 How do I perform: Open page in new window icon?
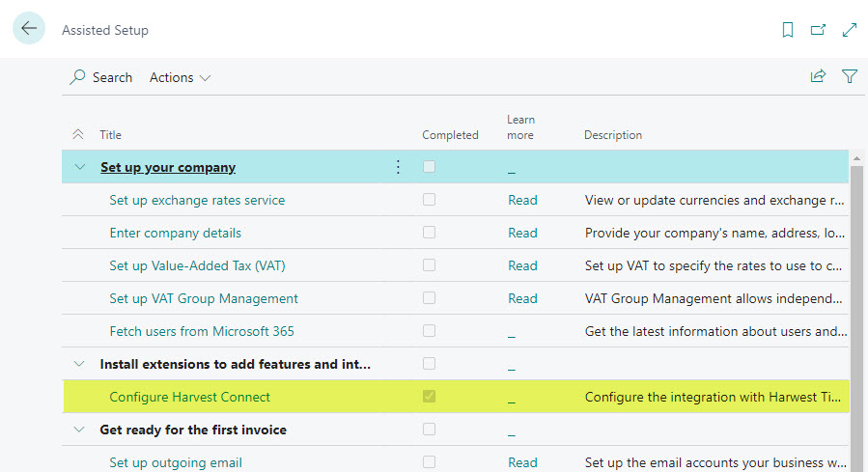(818, 30)
